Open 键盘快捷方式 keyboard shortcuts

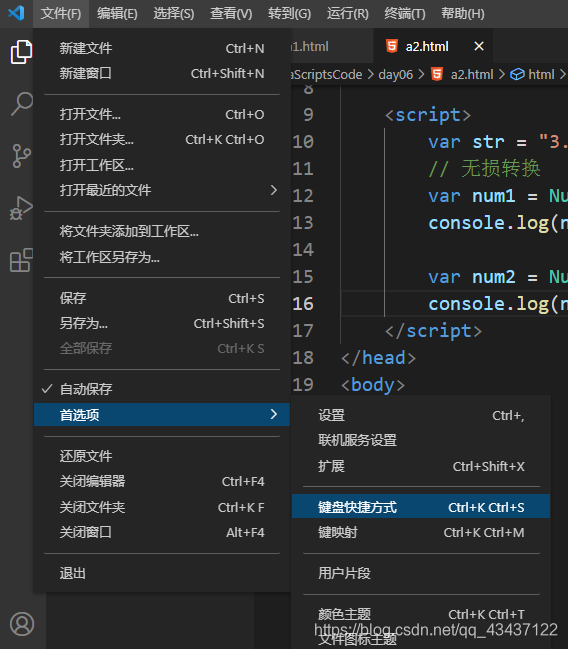point(421,507)
